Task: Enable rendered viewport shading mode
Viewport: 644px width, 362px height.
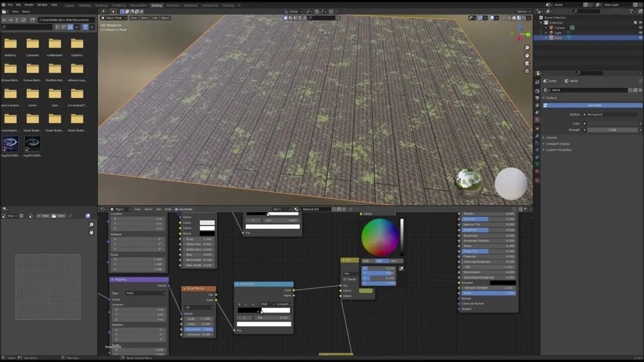Action: 523,18
